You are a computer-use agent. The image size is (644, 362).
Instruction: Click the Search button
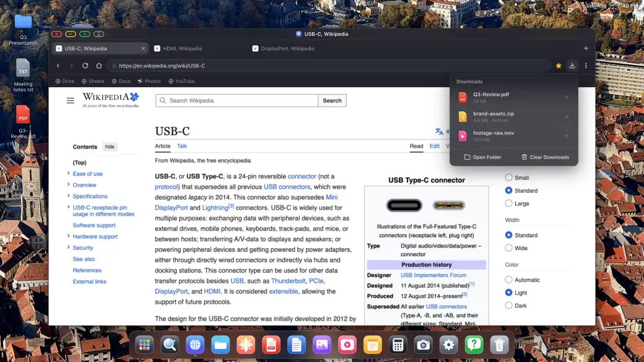click(x=333, y=100)
